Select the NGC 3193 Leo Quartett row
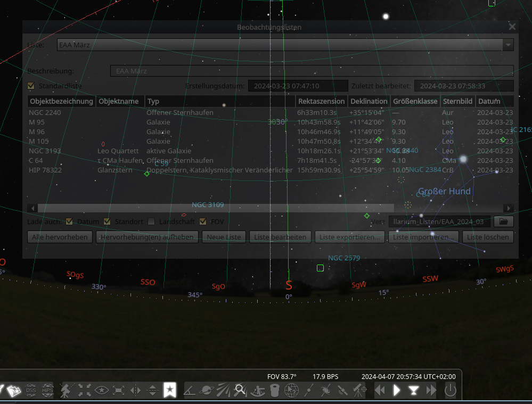The width and height of the screenshot is (532, 404). (271, 151)
